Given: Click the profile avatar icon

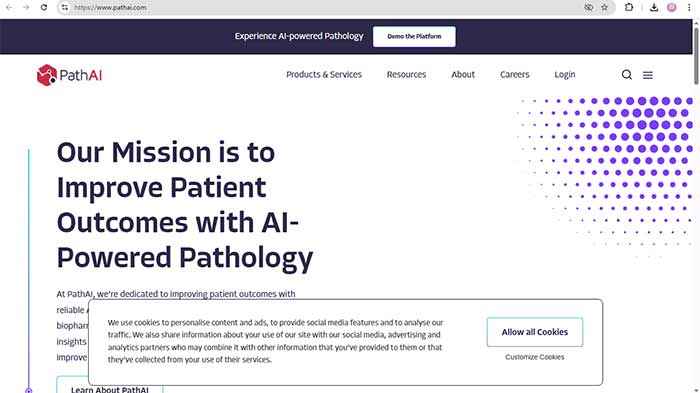Looking at the screenshot, I should [x=671, y=7].
